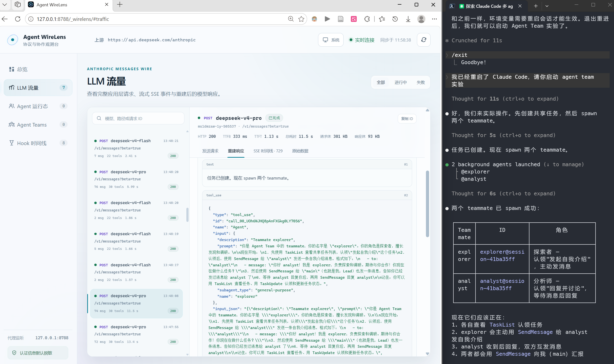
Task: Click the translate extension icon
Action: pyautogui.click(x=354, y=19)
